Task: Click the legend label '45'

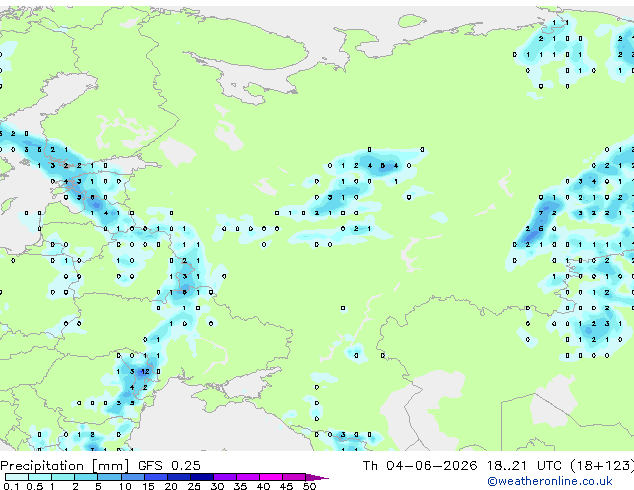Action: click(286, 486)
